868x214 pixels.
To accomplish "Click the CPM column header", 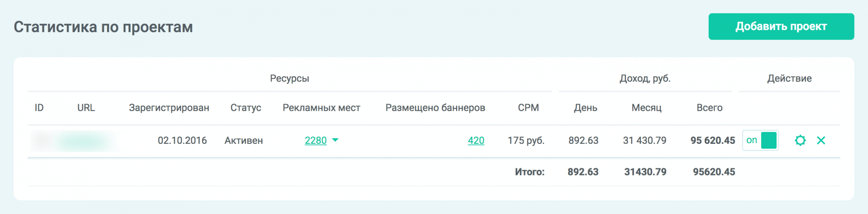I will pyautogui.click(x=528, y=108).
